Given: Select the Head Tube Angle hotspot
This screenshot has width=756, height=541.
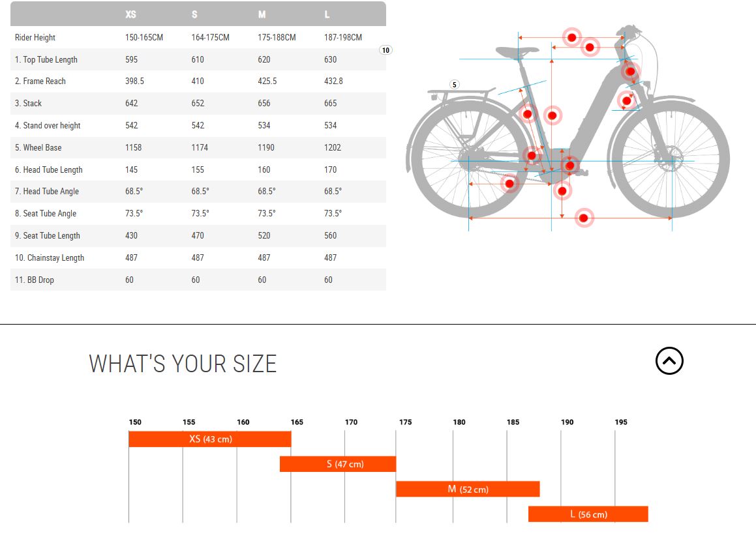Looking at the screenshot, I should [627, 101].
